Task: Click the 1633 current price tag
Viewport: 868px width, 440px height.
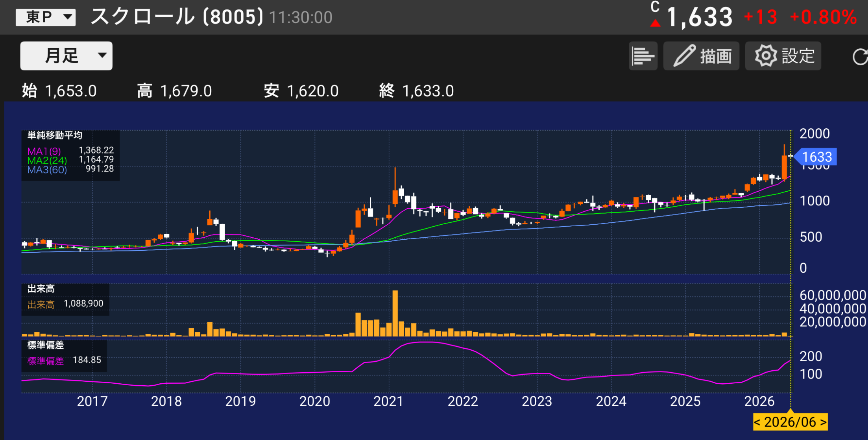Action: tap(816, 157)
